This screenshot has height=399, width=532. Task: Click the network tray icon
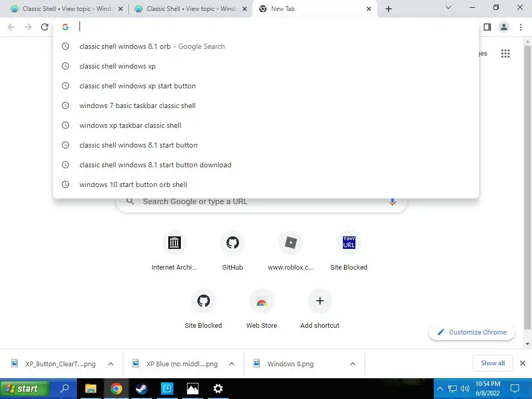tap(453, 389)
